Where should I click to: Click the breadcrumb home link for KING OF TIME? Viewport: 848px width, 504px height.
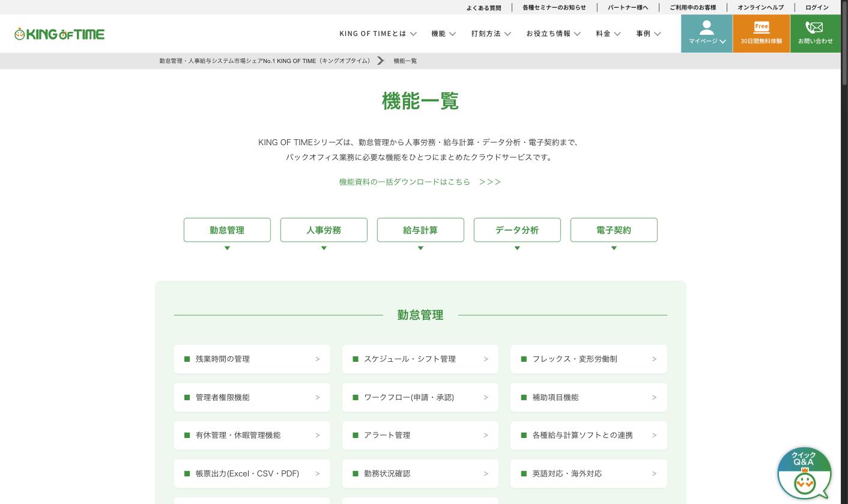[266, 61]
